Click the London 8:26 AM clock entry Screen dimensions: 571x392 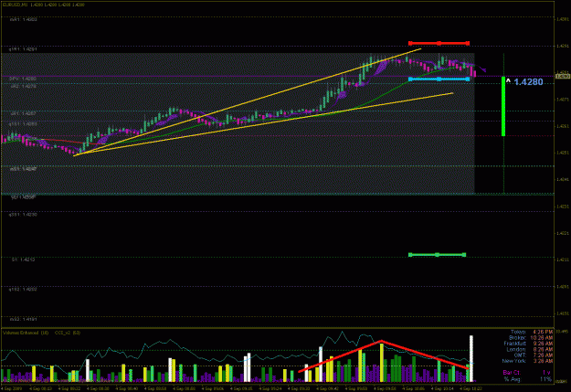(530, 349)
